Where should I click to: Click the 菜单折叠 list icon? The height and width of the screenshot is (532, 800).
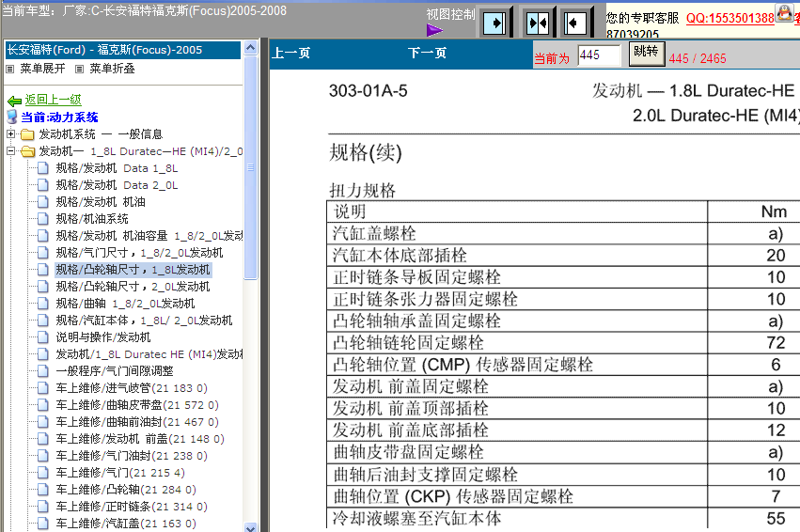79,69
